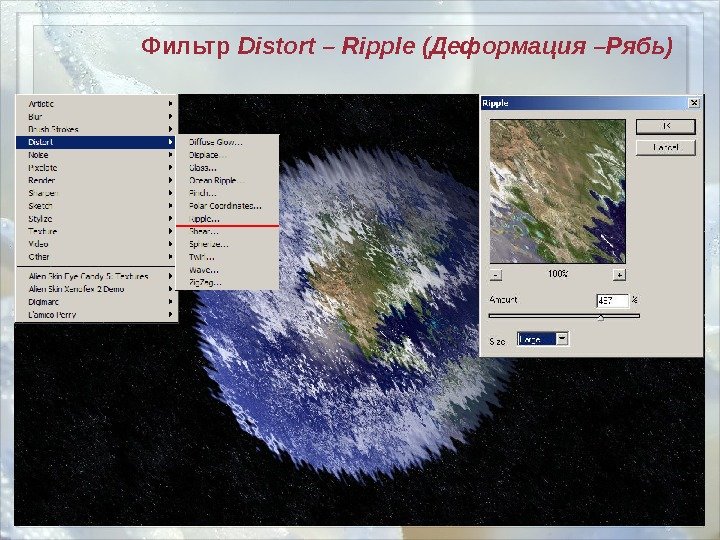Click the 100% zoom level text

(x=558, y=274)
